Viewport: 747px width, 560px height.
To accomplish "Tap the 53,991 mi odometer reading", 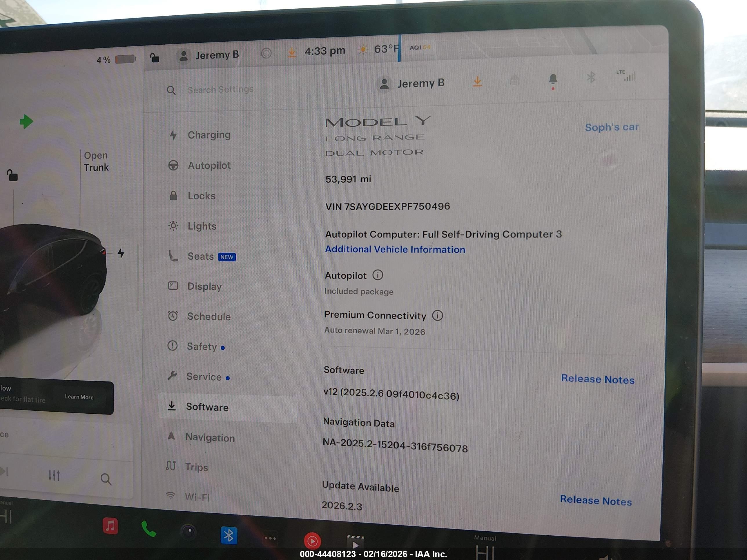I will (348, 179).
